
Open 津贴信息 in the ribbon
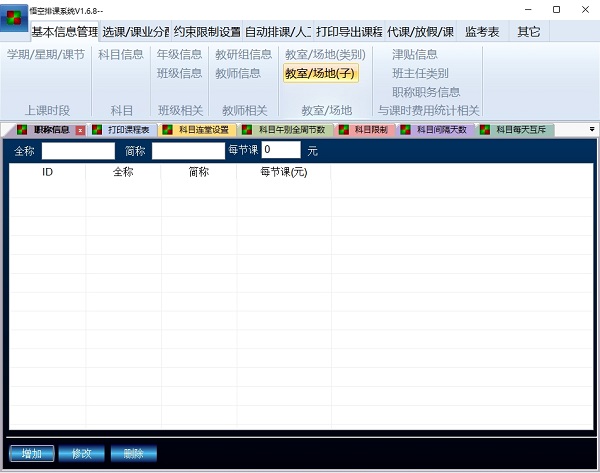pyautogui.click(x=415, y=55)
